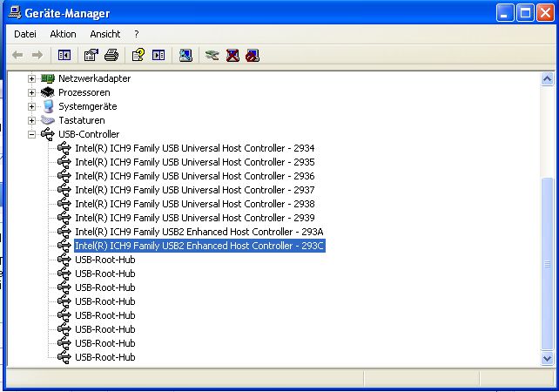The height and width of the screenshot is (392, 559).
Task: Click the Forward arrow toolbar button
Action: coord(37,55)
